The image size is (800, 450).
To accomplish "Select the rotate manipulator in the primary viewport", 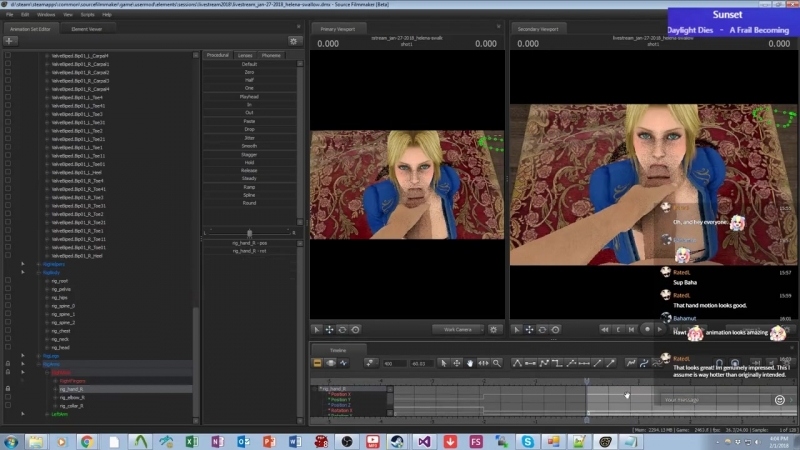I will (x=343, y=329).
